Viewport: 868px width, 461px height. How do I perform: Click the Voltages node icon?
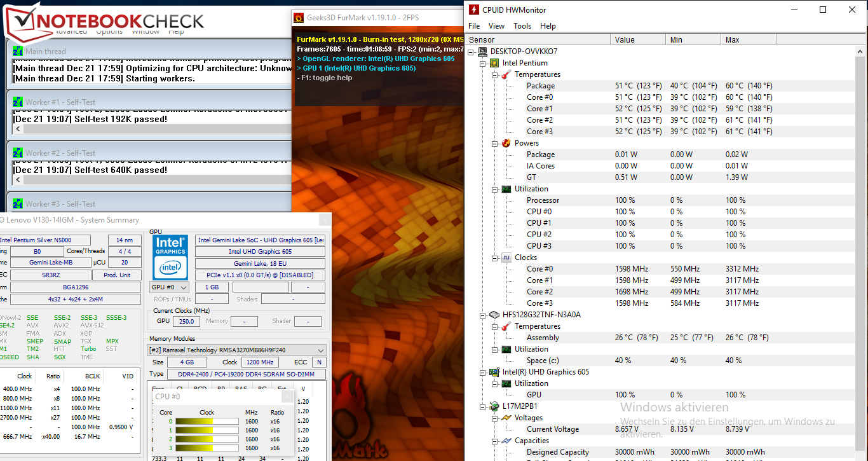click(x=506, y=418)
